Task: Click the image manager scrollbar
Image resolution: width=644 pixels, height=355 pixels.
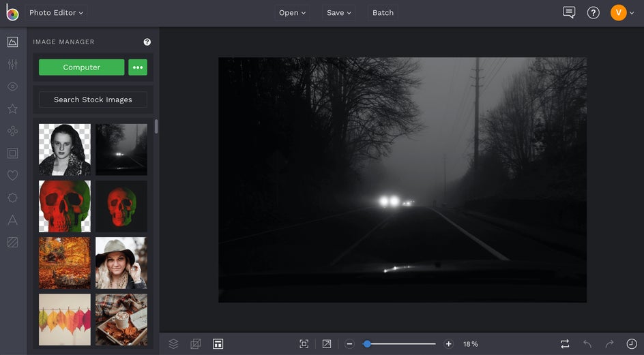Action: [156, 127]
